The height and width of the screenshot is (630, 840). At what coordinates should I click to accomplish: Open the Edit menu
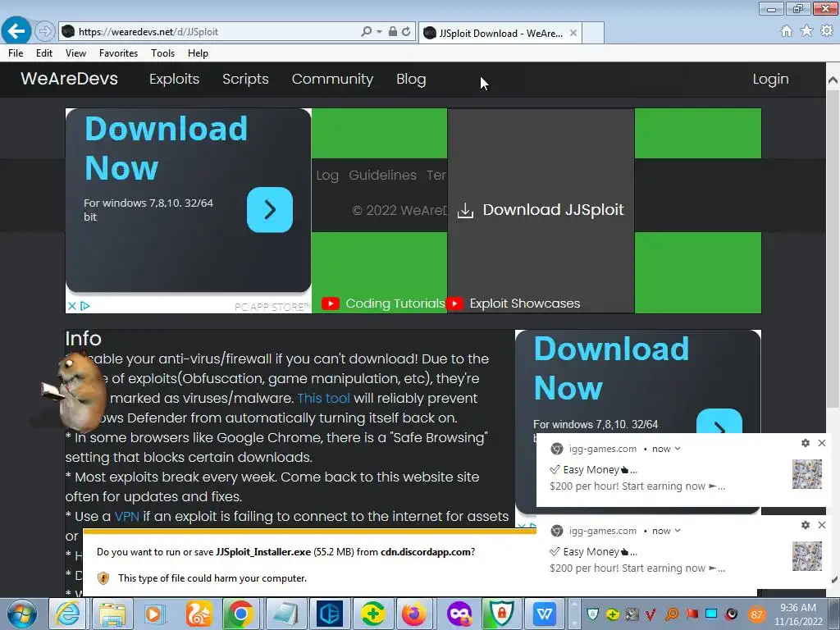(44, 53)
